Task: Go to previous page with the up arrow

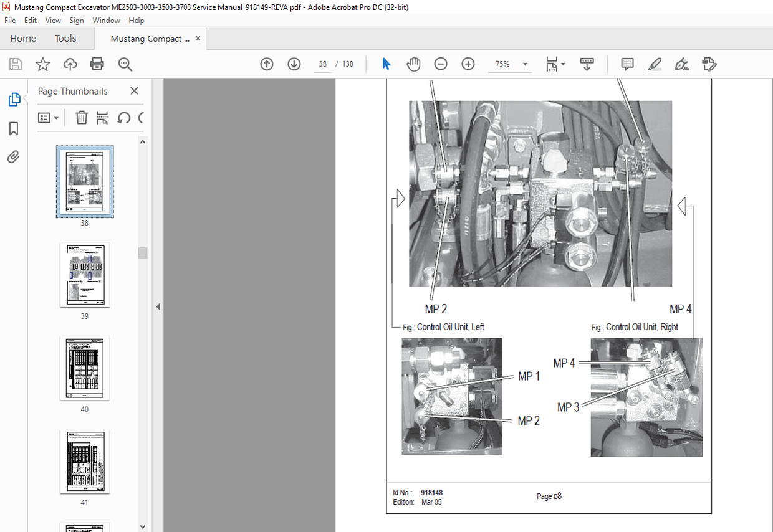Action: [x=267, y=64]
